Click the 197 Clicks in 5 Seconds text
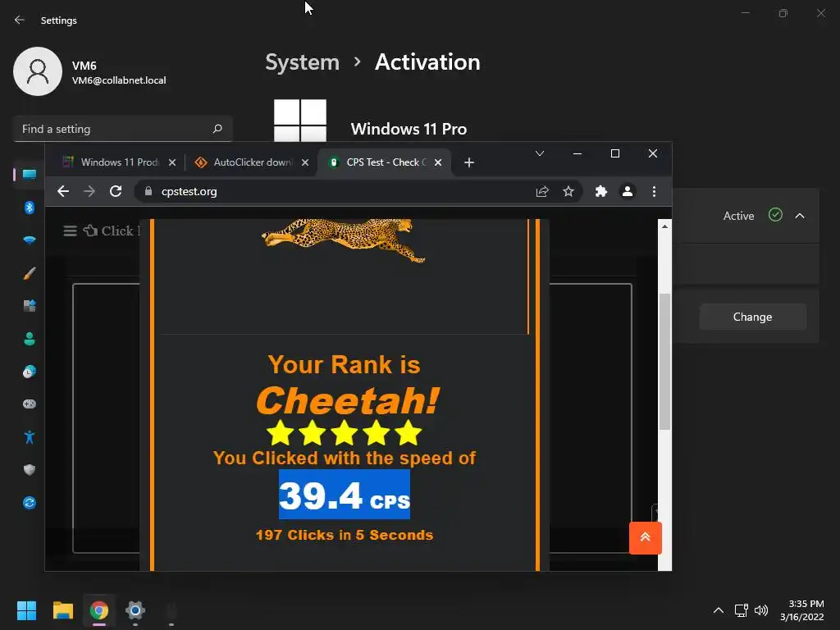The width and height of the screenshot is (840, 630). pos(345,535)
